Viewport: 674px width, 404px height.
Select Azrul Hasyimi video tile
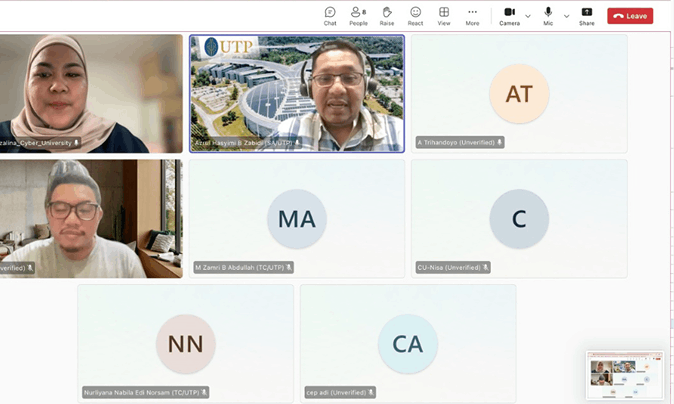(x=297, y=94)
